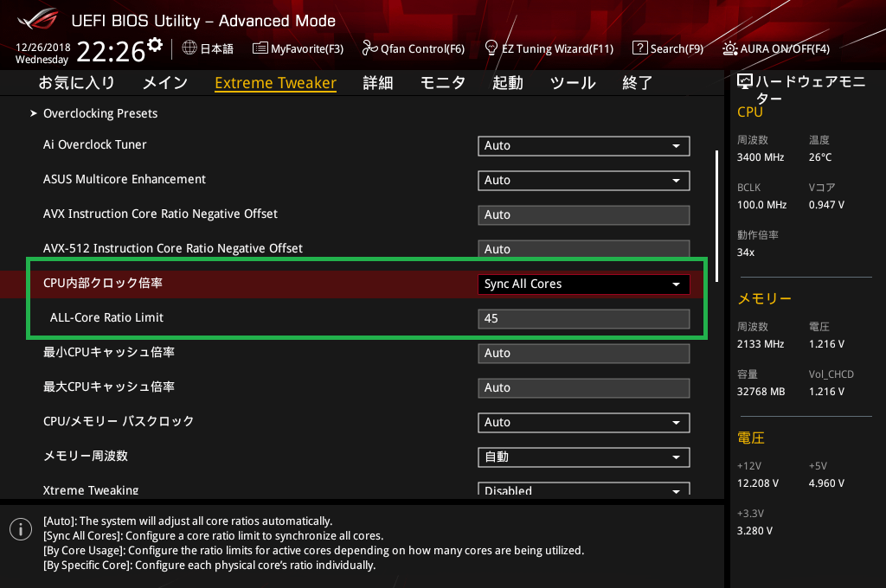The width and height of the screenshot is (886, 588).
Task: Switch to モニタ tab
Action: pos(442,83)
